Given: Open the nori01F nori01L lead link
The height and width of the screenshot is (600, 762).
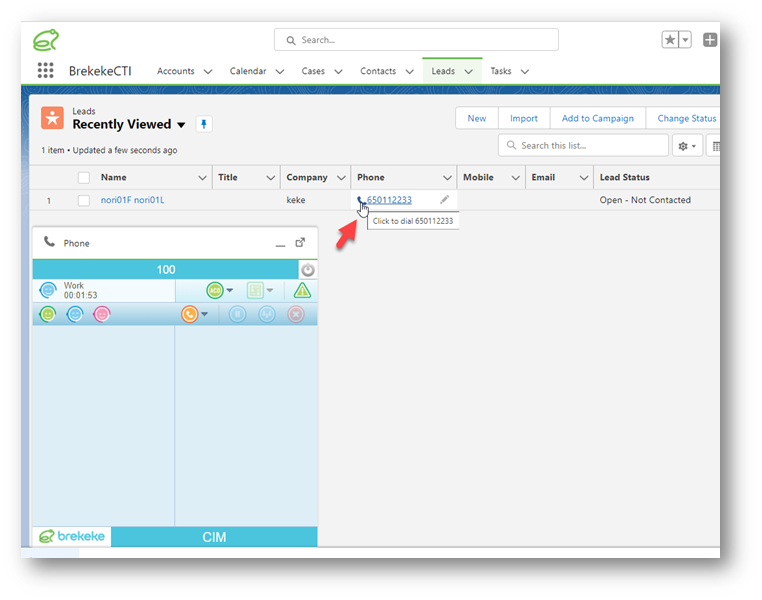Looking at the screenshot, I should pyautogui.click(x=133, y=200).
